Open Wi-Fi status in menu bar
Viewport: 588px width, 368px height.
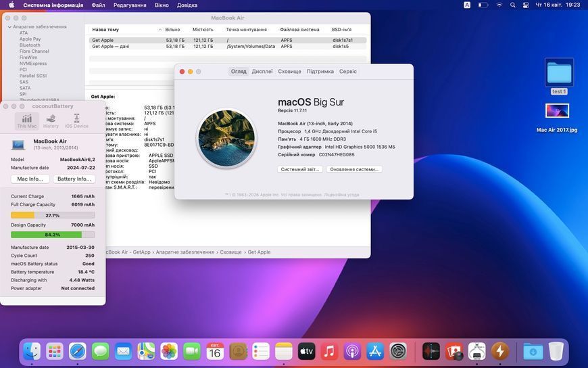click(499, 5)
